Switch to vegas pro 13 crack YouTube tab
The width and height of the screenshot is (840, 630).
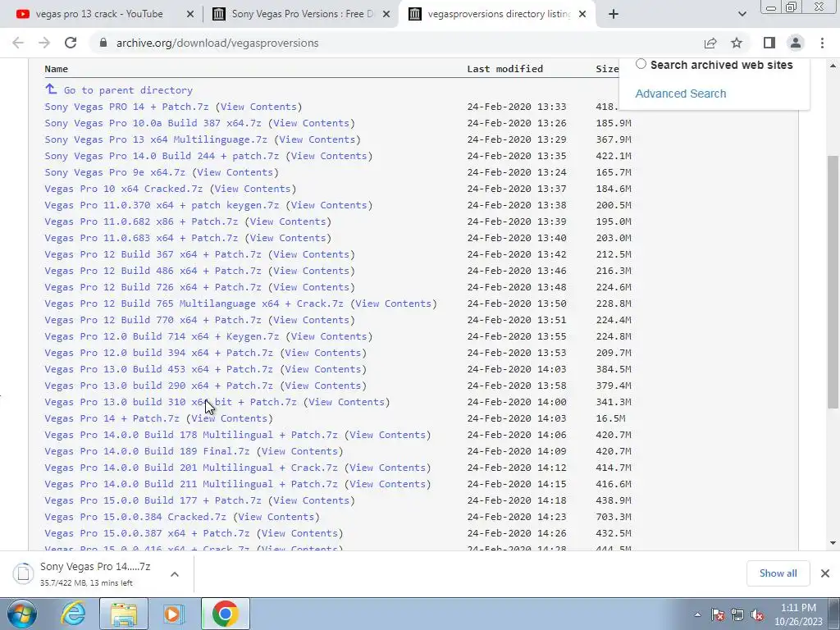(98, 14)
